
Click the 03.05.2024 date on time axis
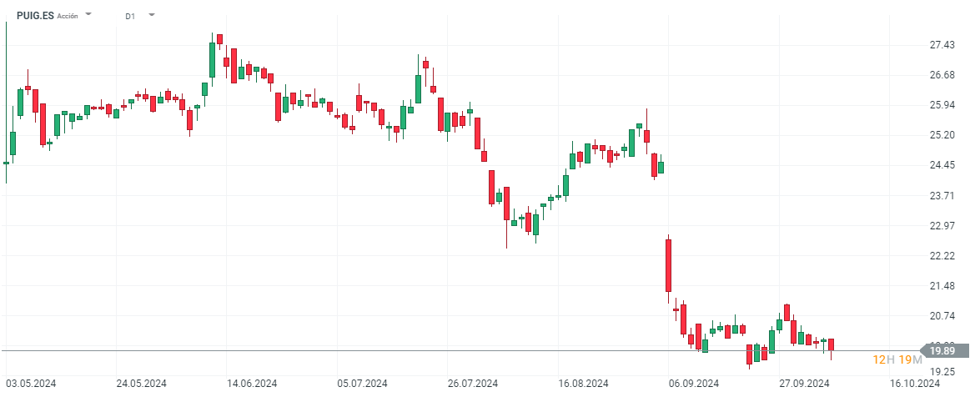point(31,384)
